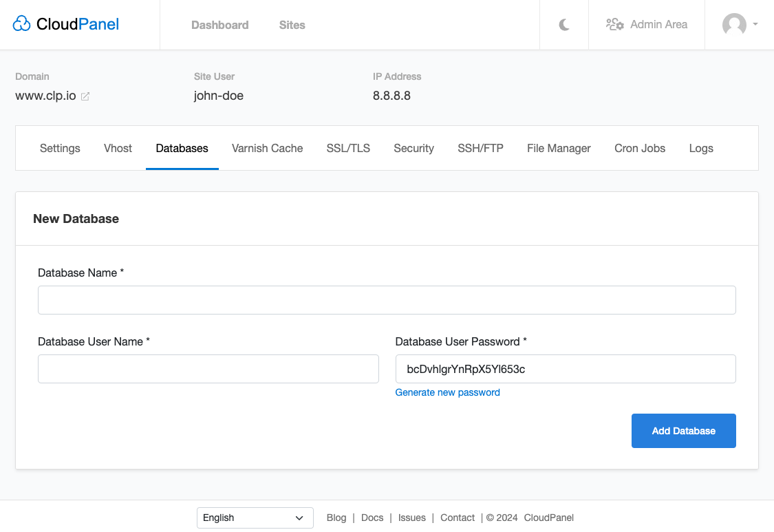Switch to the Vhost tab
The image size is (774, 532).
(118, 148)
